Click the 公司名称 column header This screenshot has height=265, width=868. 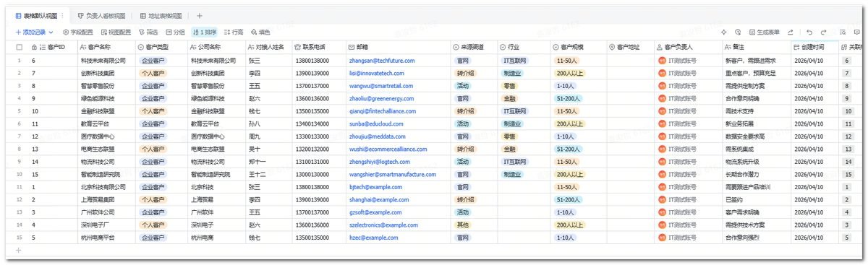point(216,47)
